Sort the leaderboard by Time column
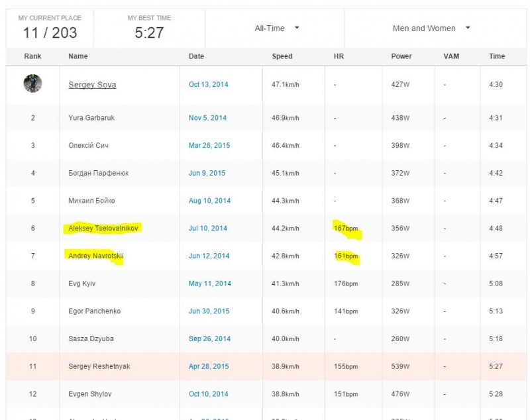Image resolution: width=530 pixels, height=420 pixels. coord(496,56)
